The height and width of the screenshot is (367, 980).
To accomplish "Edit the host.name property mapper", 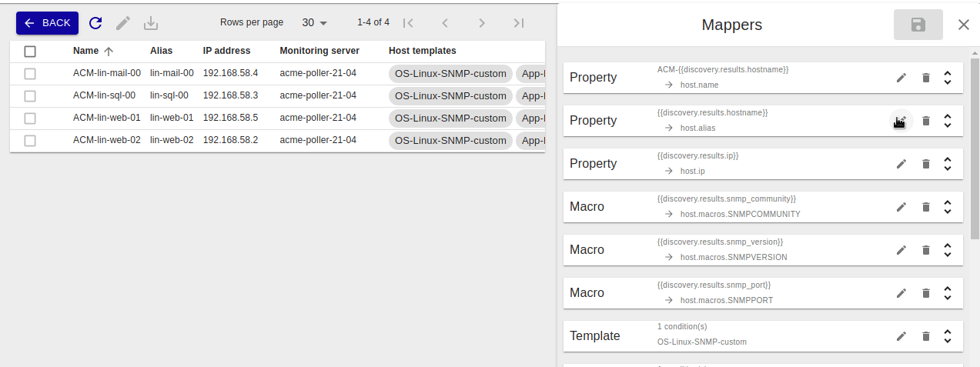I will pos(901,78).
